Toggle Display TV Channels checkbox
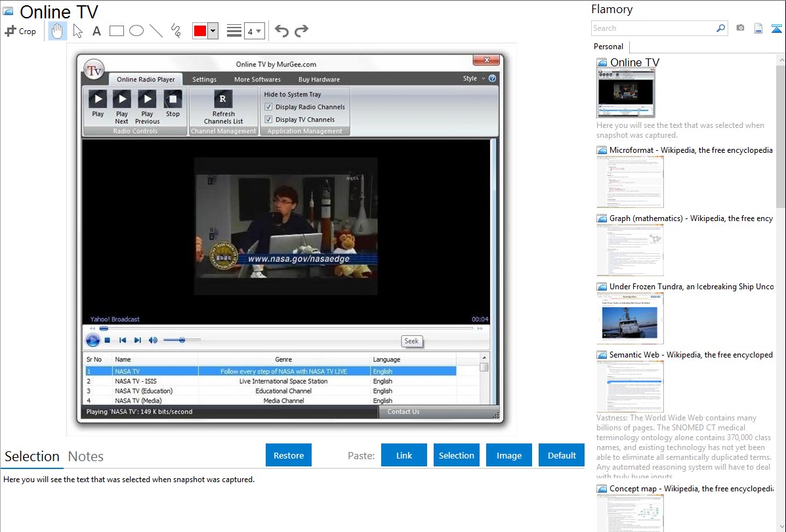This screenshot has width=786, height=532. [x=269, y=119]
